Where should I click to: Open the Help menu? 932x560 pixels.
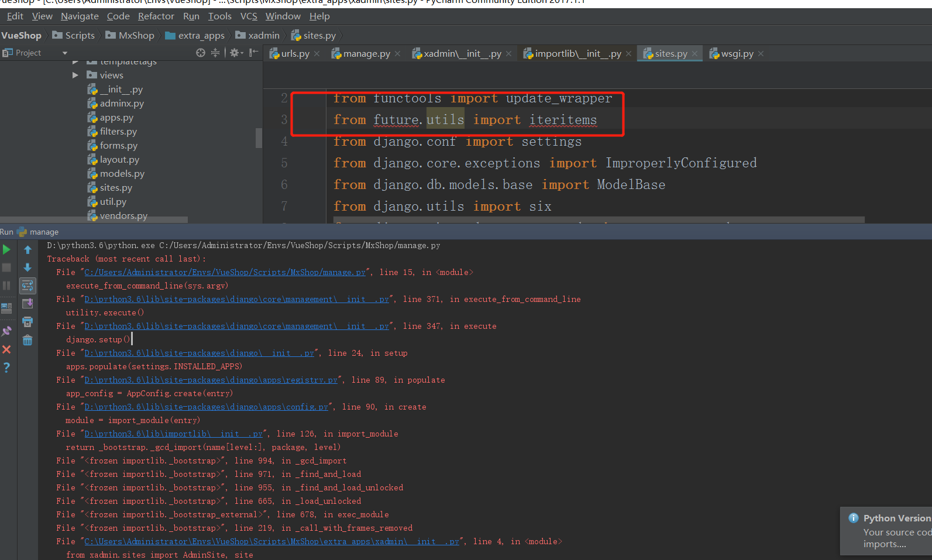pyautogui.click(x=319, y=16)
